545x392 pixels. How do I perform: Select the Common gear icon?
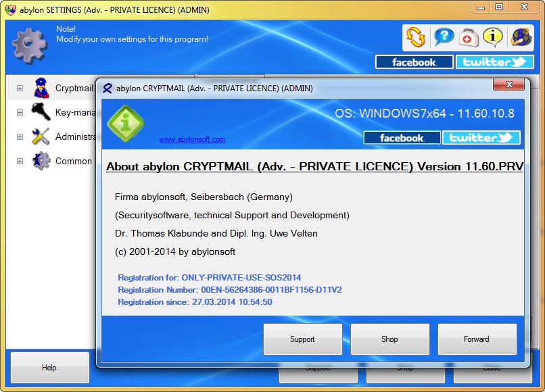[x=41, y=161]
